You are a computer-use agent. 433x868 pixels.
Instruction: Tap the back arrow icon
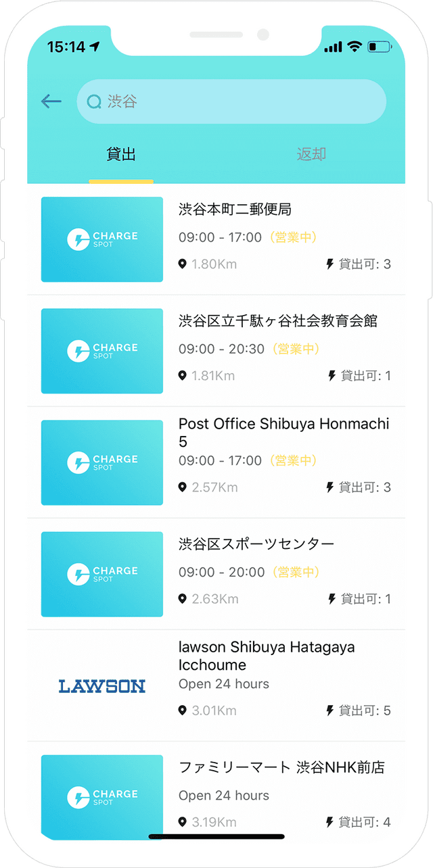[51, 101]
